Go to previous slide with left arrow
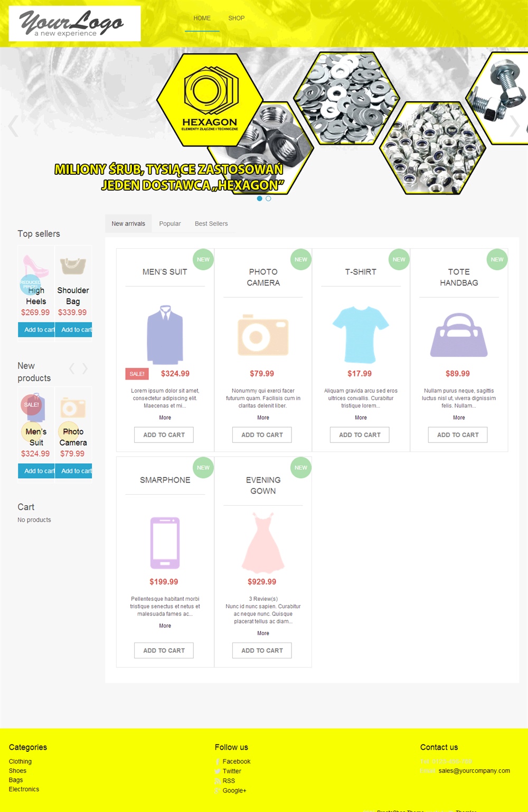This screenshot has width=528, height=812. click(x=13, y=126)
